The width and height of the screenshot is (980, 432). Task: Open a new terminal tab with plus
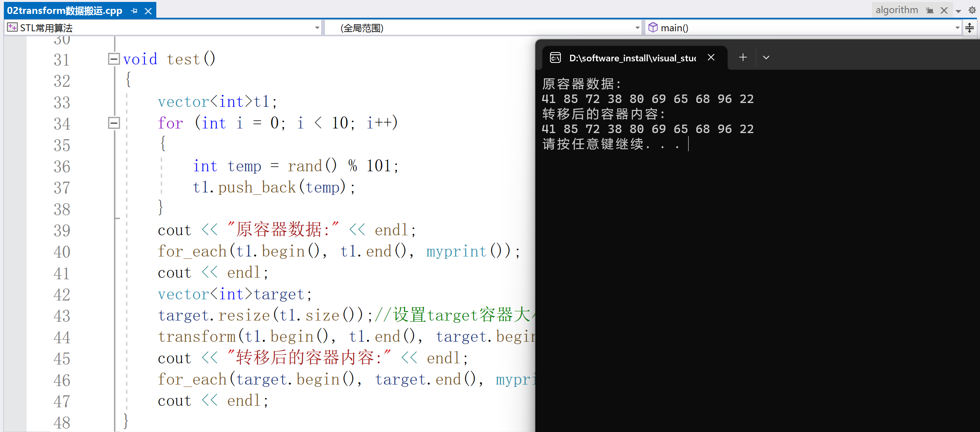click(x=743, y=57)
